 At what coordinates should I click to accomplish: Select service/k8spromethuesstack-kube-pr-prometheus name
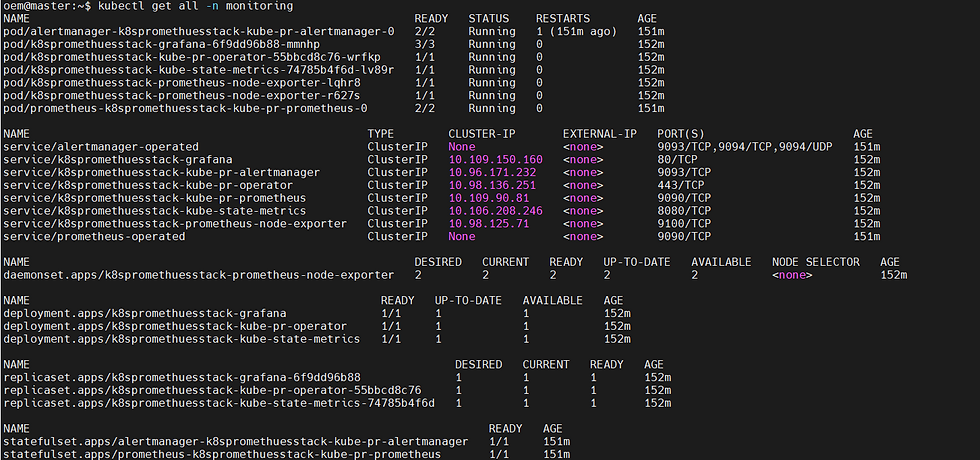coord(154,198)
